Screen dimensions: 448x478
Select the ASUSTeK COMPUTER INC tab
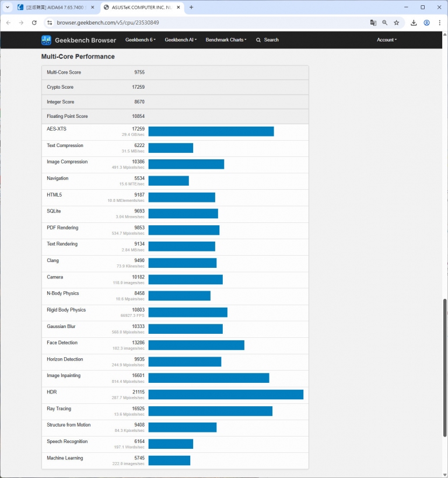click(x=142, y=8)
